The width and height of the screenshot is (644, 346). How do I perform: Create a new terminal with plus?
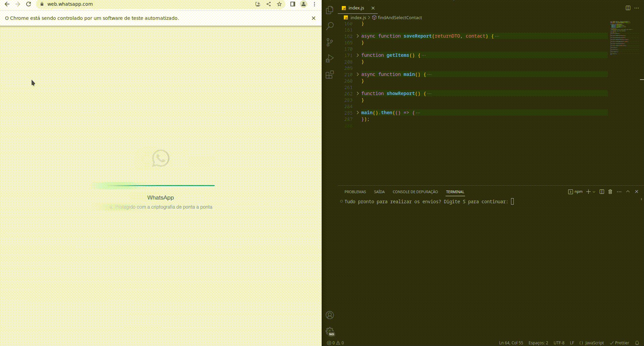(x=588, y=192)
